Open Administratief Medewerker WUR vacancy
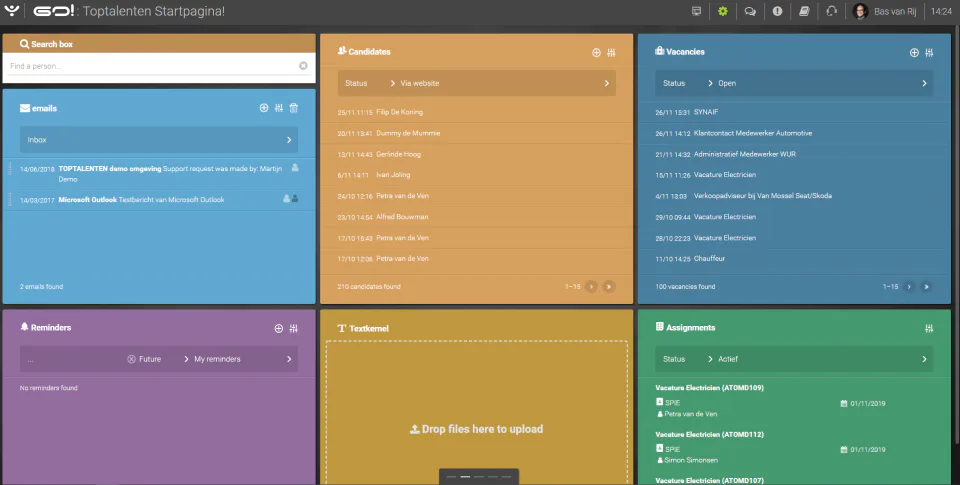The height and width of the screenshot is (485, 960). pyautogui.click(x=744, y=154)
